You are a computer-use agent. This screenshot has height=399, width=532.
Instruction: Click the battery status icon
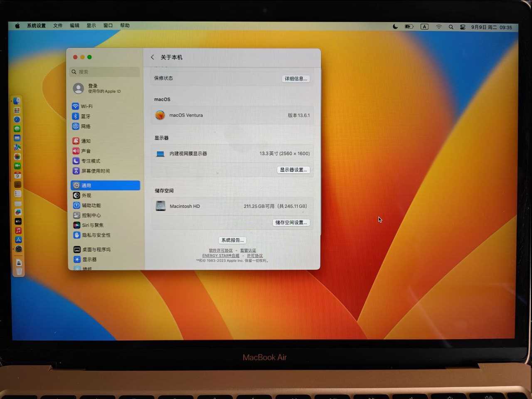pos(409,27)
